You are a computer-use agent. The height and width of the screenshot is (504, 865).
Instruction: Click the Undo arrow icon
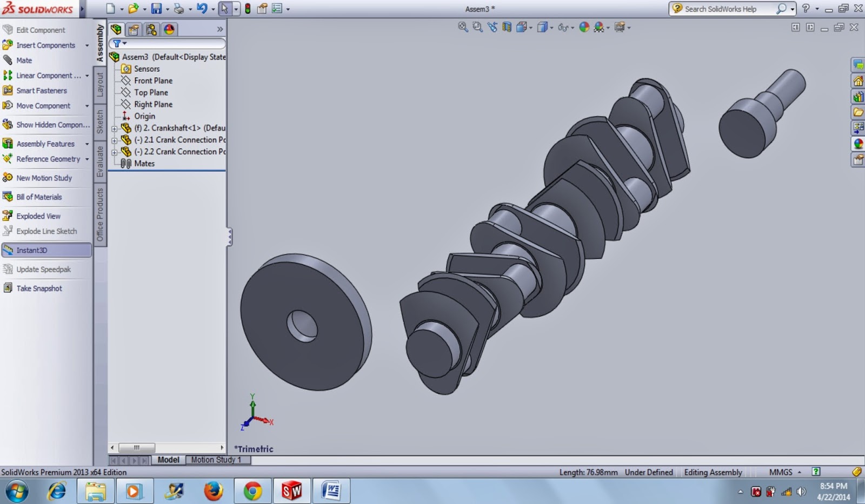pos(202,9)
